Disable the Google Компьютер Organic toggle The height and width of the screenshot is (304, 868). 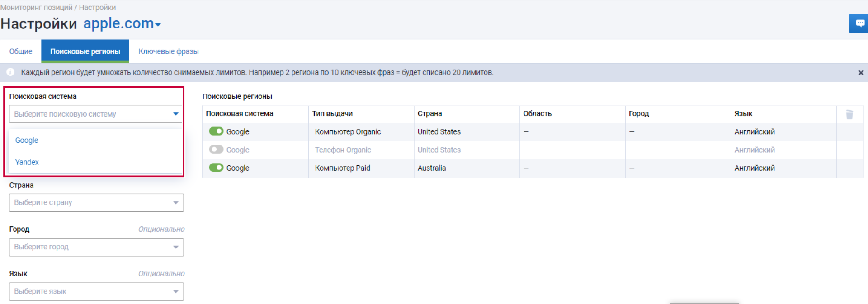(x=216, y=131)
